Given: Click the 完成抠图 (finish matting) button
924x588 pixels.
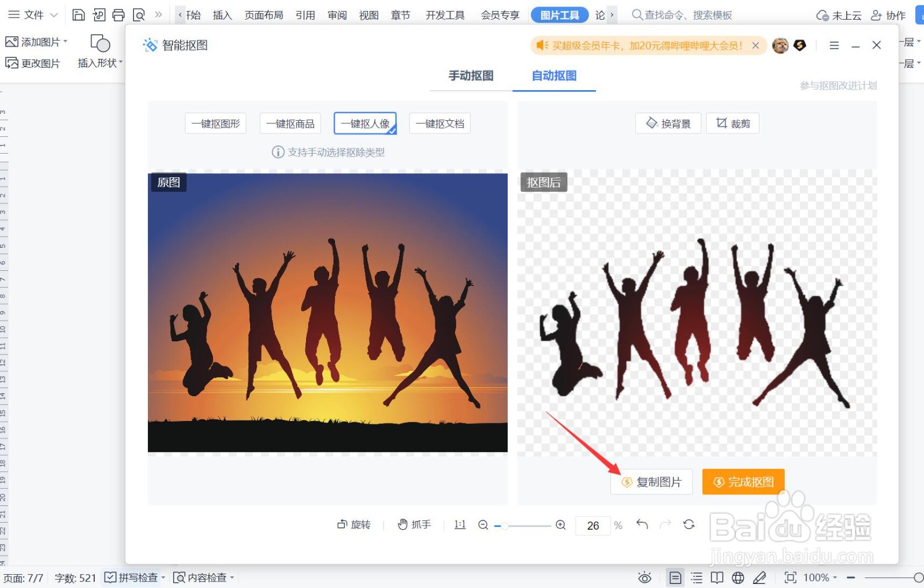Looking at the screenshot, I should coord(743,482).
